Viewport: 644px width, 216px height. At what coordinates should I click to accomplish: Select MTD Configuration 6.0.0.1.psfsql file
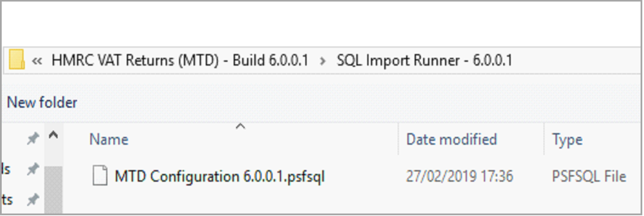point(219,176)
